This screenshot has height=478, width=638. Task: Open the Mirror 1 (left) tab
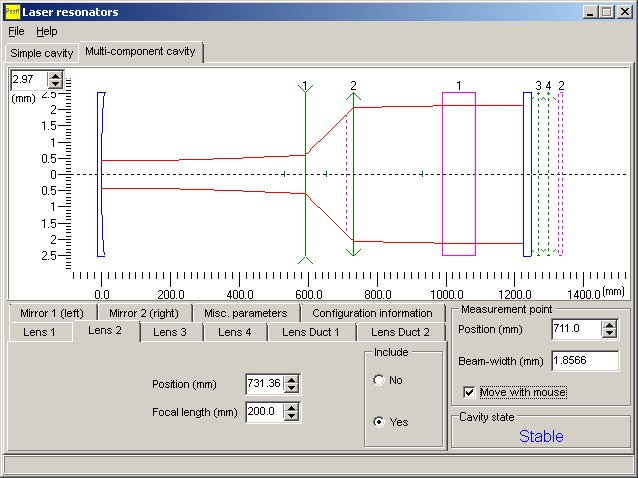(x=53, y=313)
